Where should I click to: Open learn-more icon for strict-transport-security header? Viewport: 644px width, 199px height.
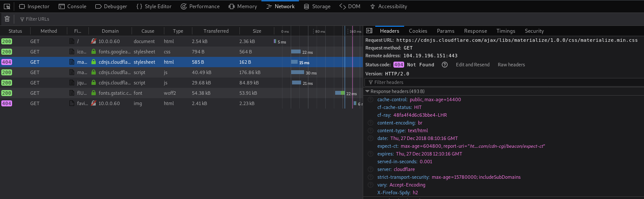(x=371, y=177)
